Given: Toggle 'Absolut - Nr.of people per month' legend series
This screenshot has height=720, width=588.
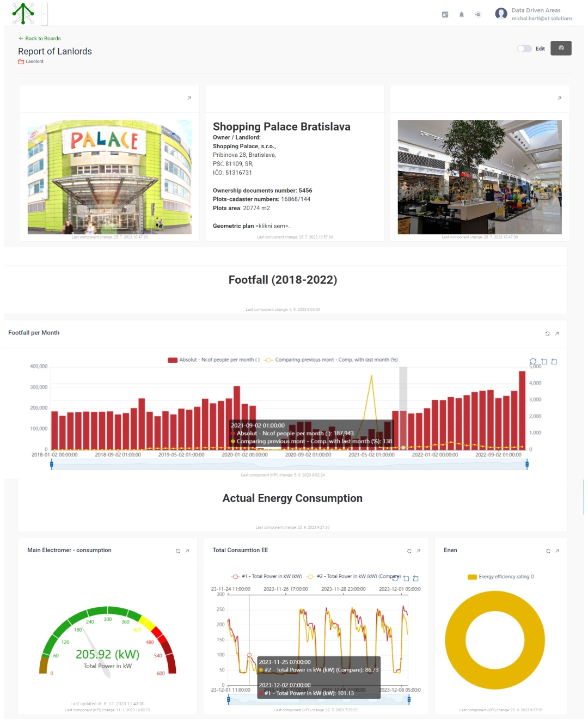Looking at the screenshot, I should [x=214, y=360].
